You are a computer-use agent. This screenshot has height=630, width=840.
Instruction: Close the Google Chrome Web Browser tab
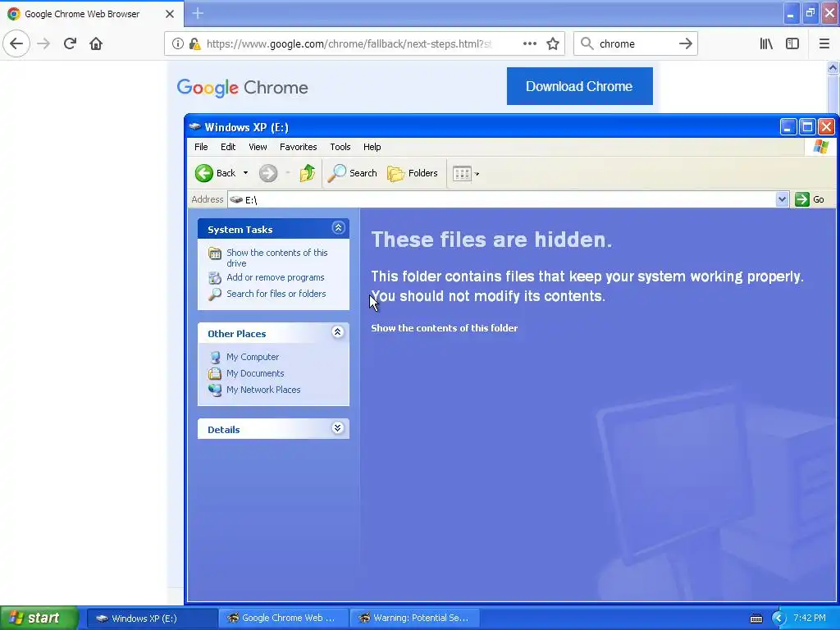click(170, 14)
